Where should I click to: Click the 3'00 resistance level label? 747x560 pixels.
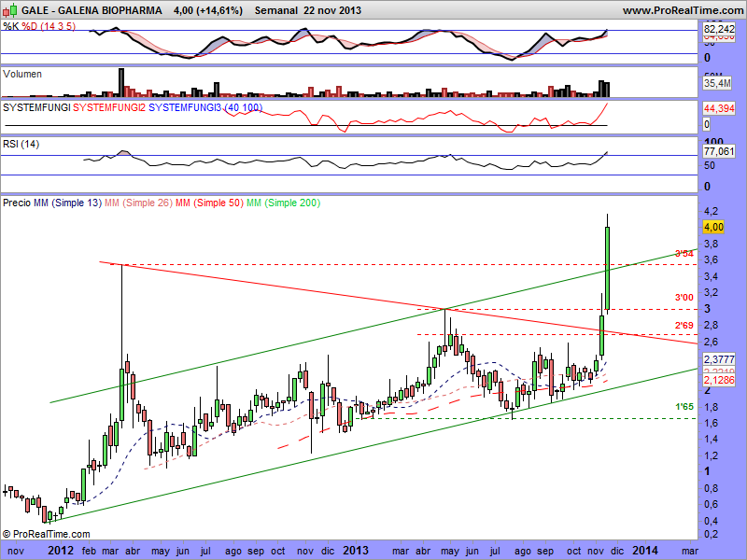click(684, 298)
